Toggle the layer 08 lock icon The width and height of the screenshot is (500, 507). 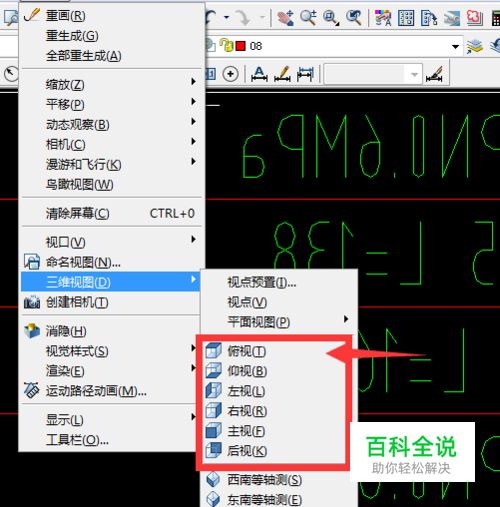point(227,46)
